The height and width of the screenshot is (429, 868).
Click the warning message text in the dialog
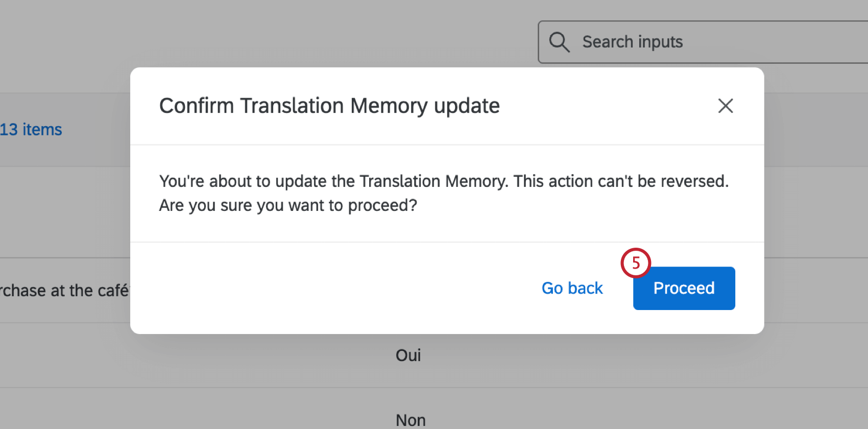tap(444, 193)
